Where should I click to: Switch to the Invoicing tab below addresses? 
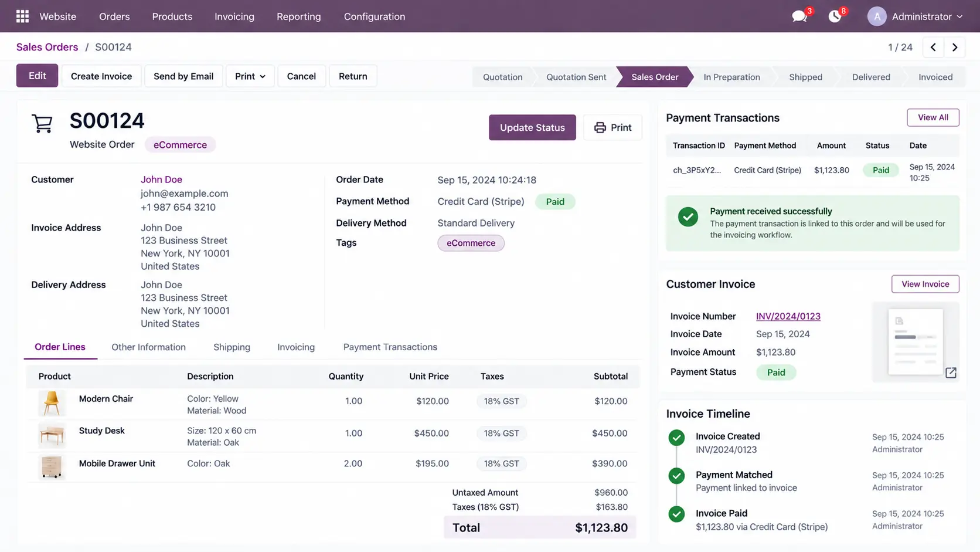296,347
